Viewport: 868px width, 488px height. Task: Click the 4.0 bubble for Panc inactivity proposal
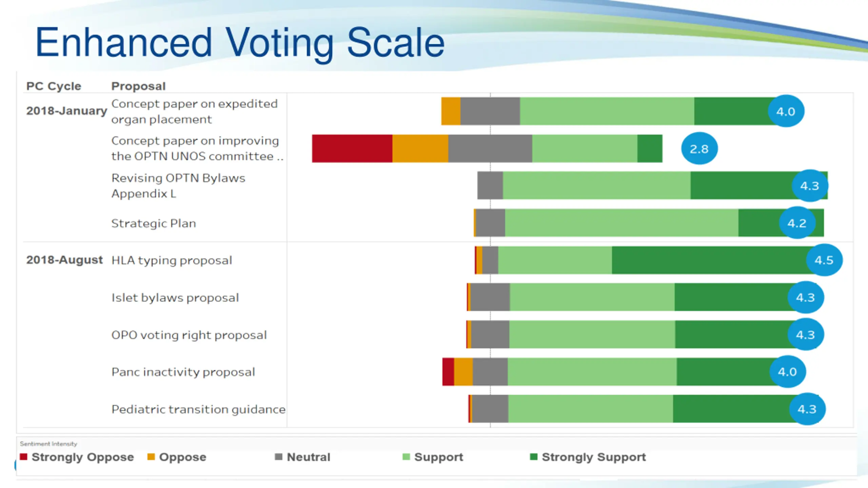coord(787,372)
